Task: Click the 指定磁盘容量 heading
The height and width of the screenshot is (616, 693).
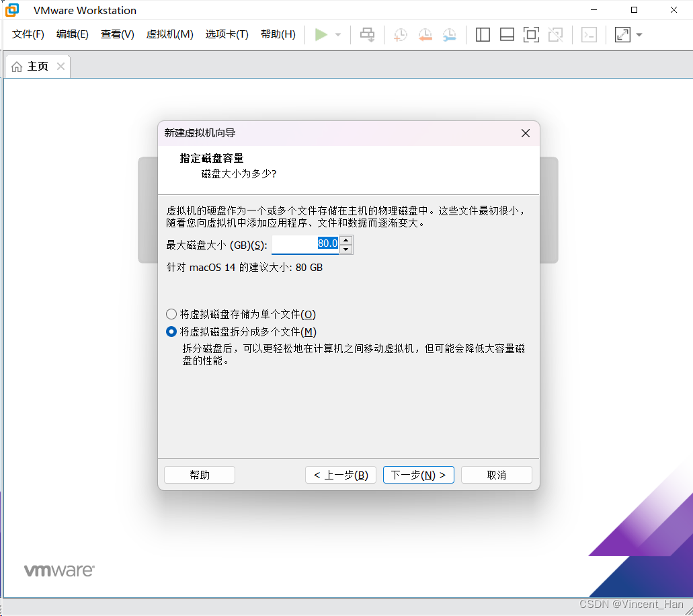Action: [x=212, y=158]
